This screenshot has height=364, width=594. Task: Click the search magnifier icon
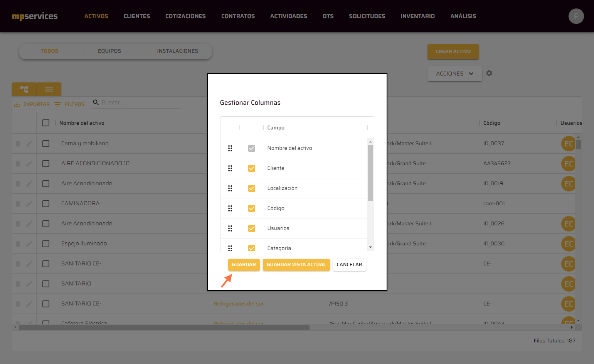(x=96, y=102)
